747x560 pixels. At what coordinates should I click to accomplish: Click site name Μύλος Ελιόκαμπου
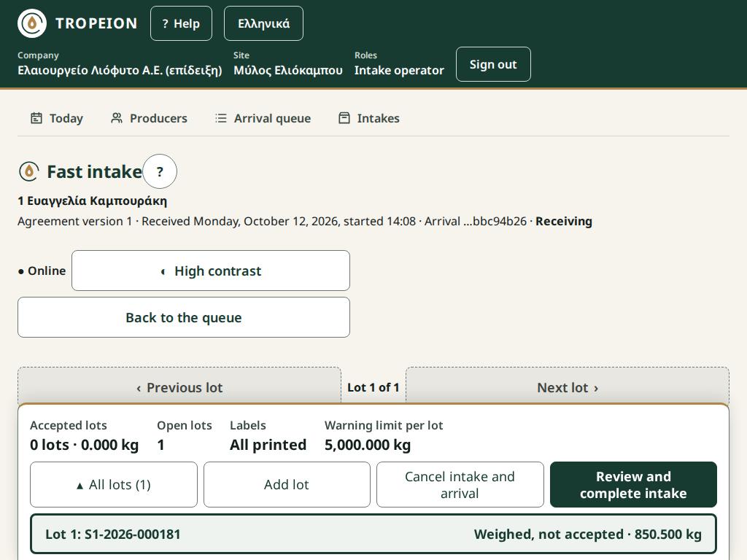tap(287, 71)
